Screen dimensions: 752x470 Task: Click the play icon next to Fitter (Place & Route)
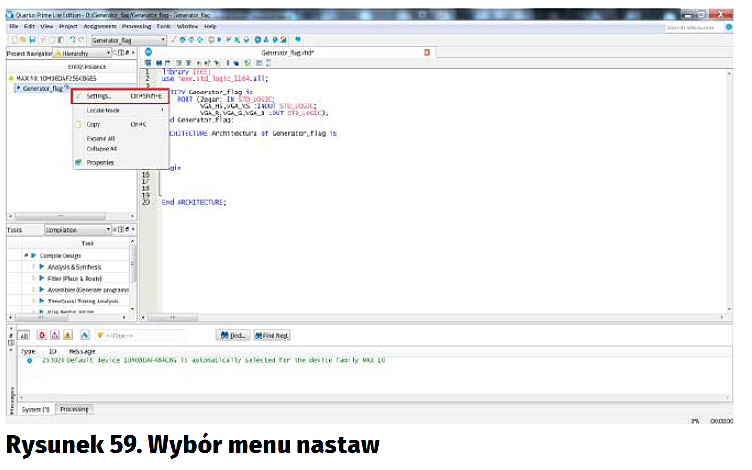pyautogui.click(x=42, y=278)
